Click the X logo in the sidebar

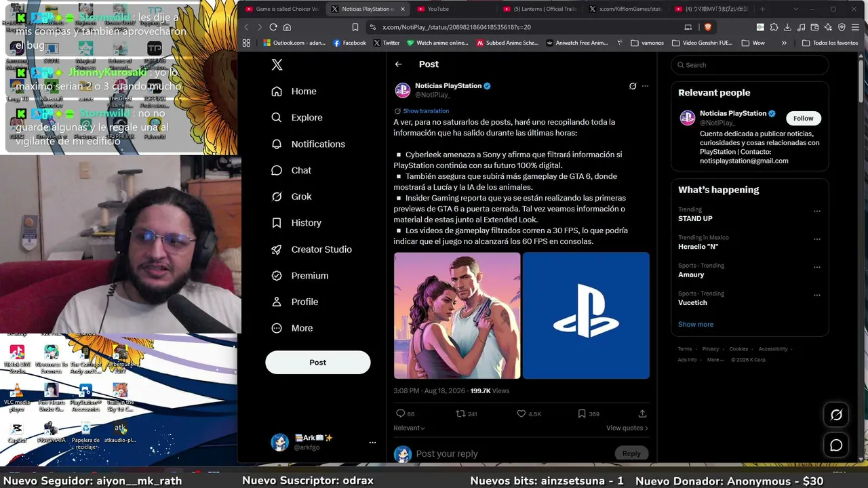(x=277, y=65)
